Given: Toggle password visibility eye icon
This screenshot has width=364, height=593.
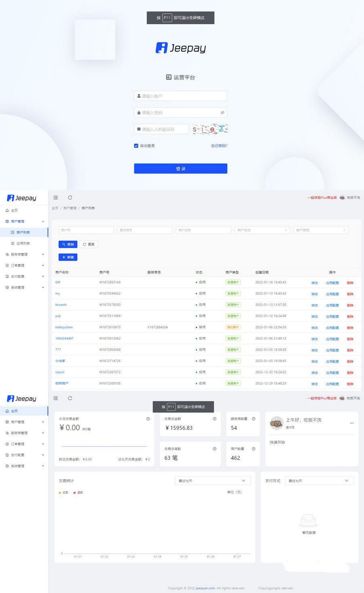Looking at the screenshot, I should [x=222, y=112].
